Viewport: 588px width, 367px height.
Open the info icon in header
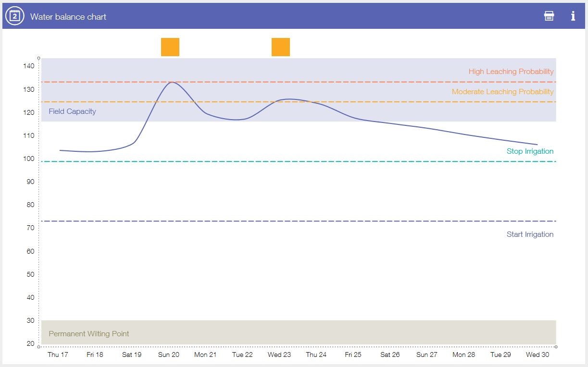(x=573, y=16)
